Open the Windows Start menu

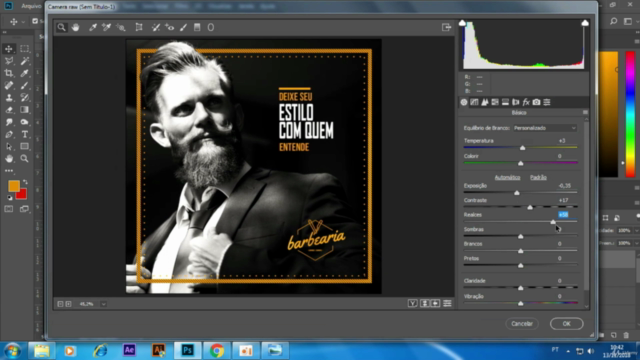[12, 351]
